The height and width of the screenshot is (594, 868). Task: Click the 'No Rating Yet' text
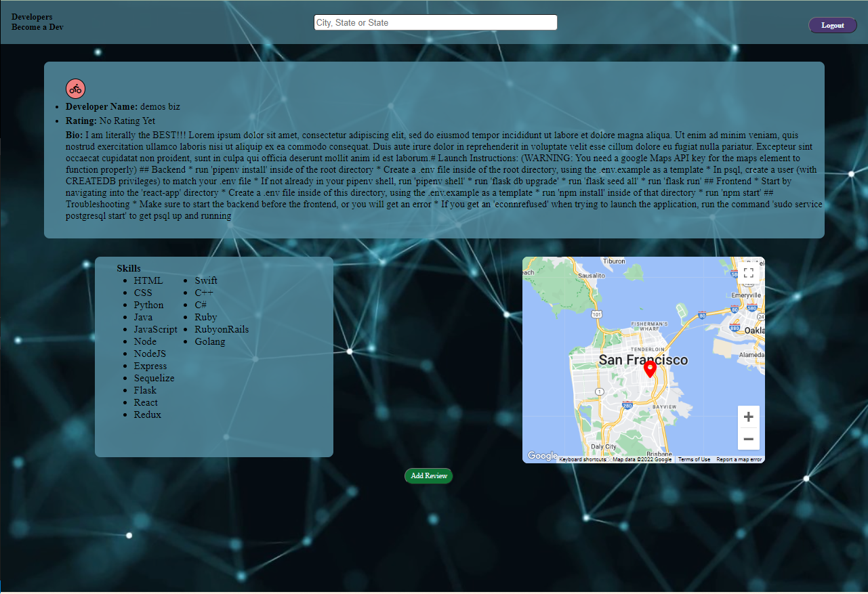pos(127,121)
